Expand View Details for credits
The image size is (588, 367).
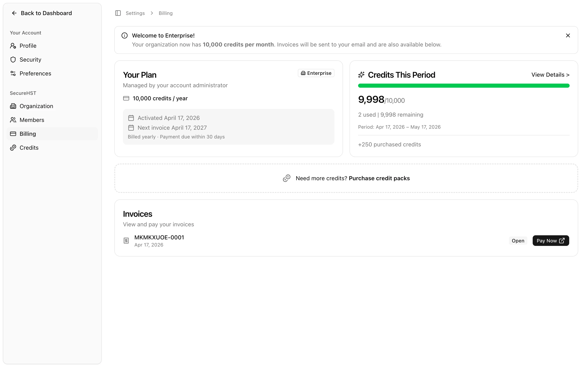pyautogui.click(x=550, y=75)
